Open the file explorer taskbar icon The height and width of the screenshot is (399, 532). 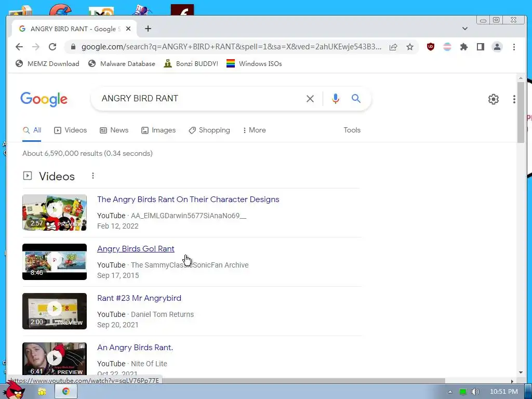(x=42, y=392)
